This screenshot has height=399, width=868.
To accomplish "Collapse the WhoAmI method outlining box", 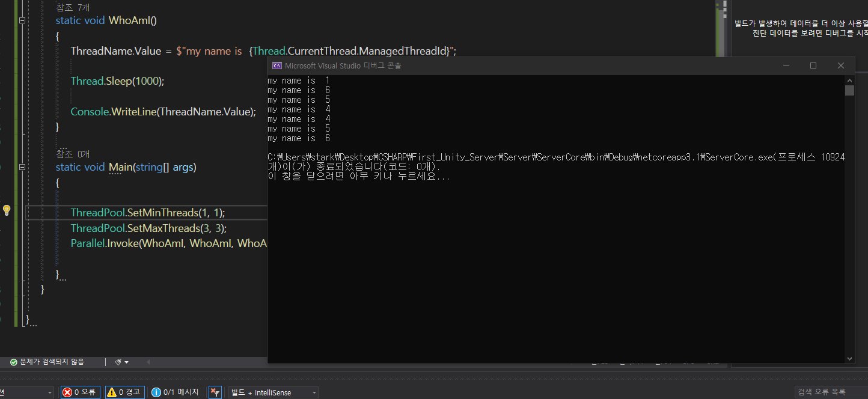I will coord(23,20).
